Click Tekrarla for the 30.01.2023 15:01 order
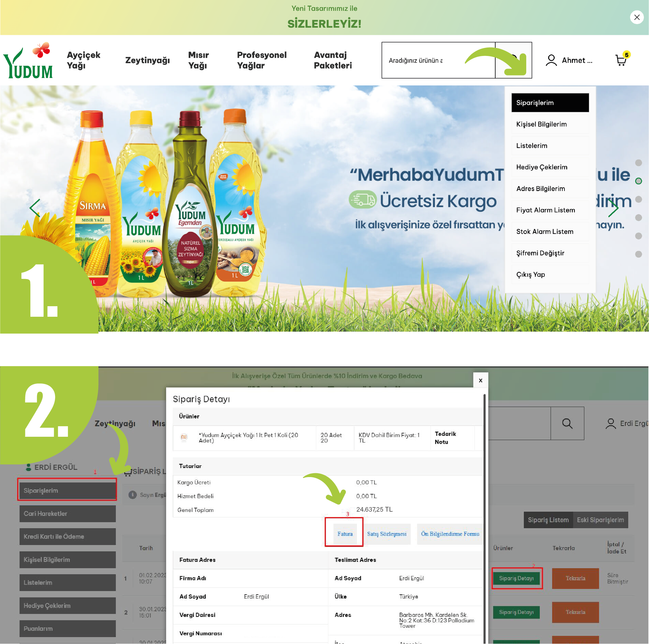This screenshot has width=649, height=644. [x=575, y=612]
